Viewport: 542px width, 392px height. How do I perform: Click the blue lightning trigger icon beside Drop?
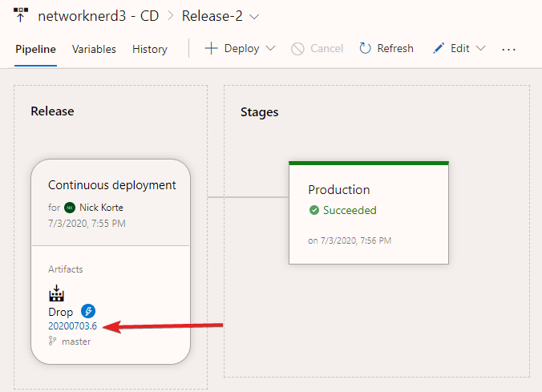click(x=88, y=311)
